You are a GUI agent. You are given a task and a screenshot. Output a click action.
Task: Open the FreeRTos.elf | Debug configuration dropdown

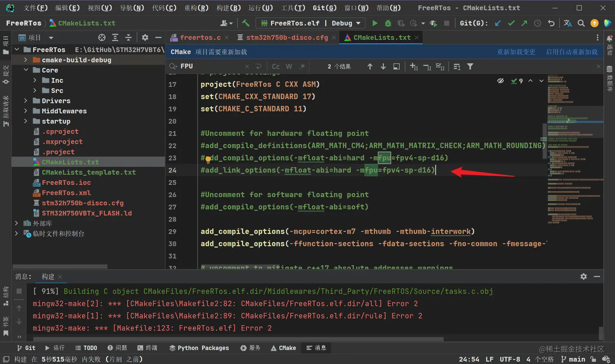(310, 23)
